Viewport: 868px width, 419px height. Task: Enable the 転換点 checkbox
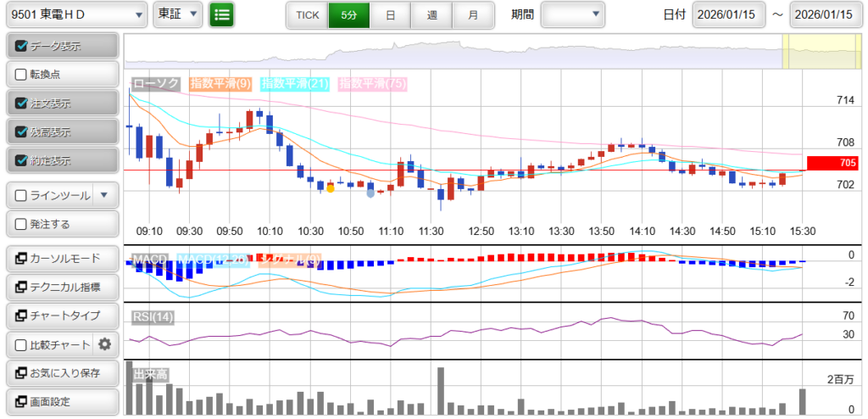pos(22,75)
